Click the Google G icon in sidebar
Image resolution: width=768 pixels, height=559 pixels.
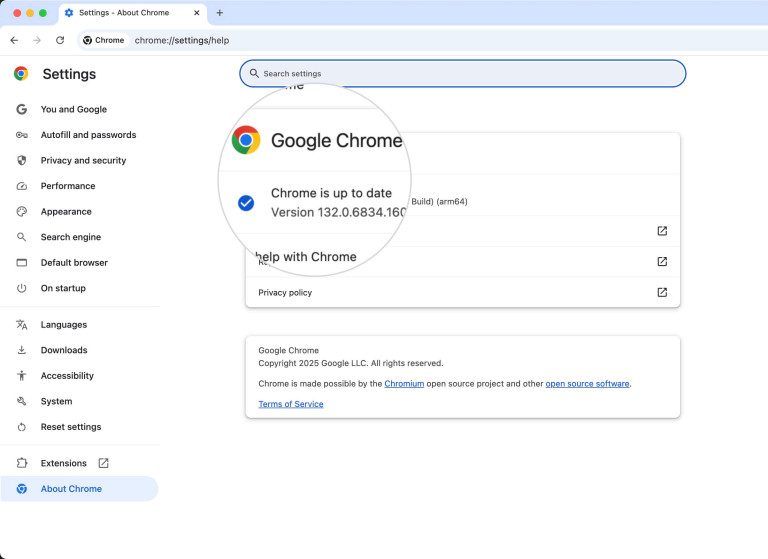pyautogui.click(x=22, y=109)
